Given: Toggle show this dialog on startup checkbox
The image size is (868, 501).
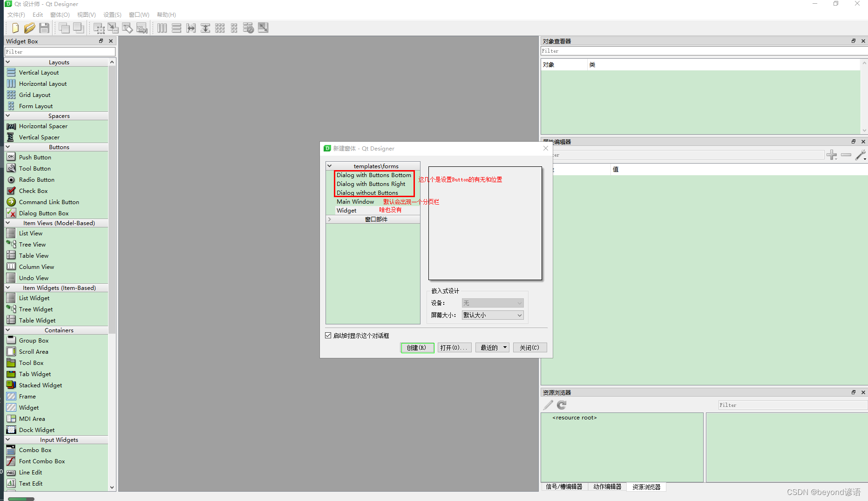Looking at the screenshot, I should 328,336.
